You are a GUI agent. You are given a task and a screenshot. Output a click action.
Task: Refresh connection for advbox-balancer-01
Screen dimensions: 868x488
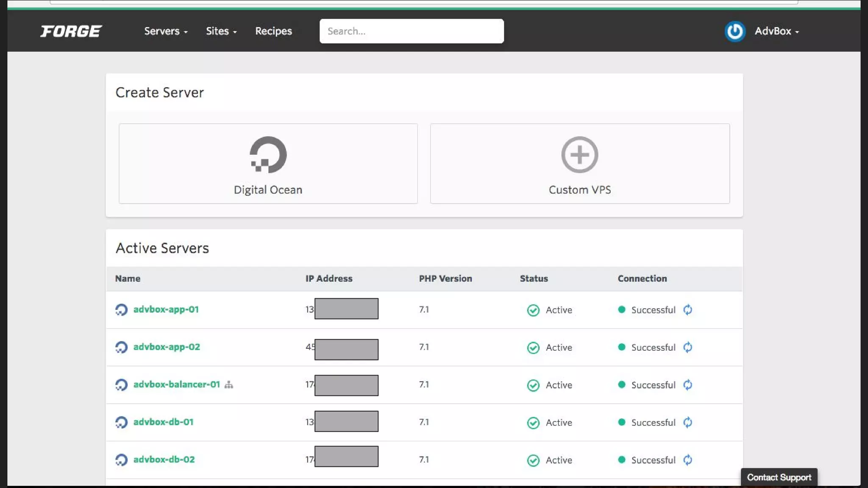pos(687,385)
